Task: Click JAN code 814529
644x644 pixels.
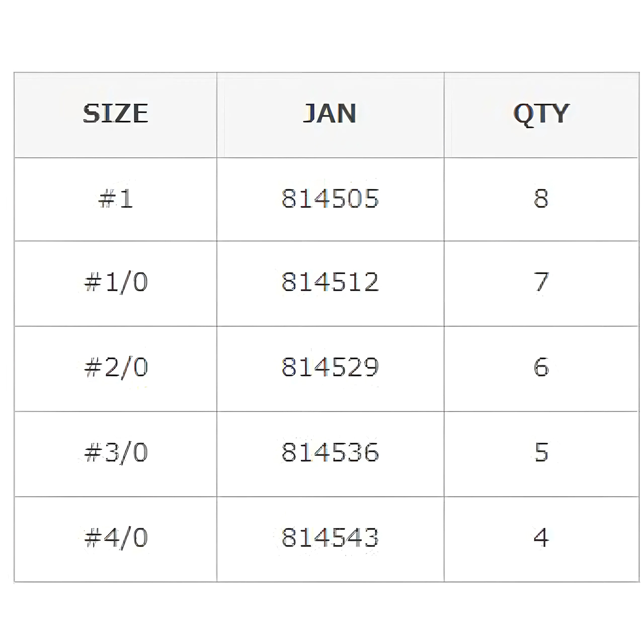Action: [x=330, y=367]
